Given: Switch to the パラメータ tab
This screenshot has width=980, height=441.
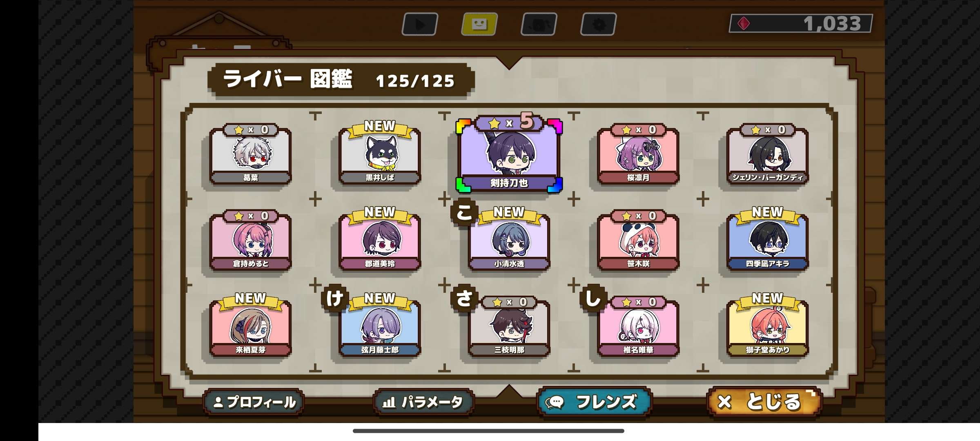Looking at the screenshot, I should (x=423, y=402).
